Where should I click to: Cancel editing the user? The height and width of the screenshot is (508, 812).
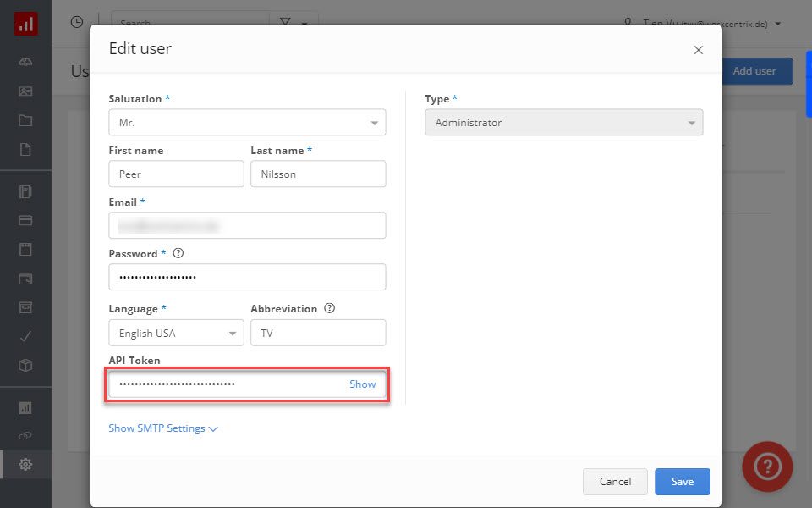coord(615,482)
